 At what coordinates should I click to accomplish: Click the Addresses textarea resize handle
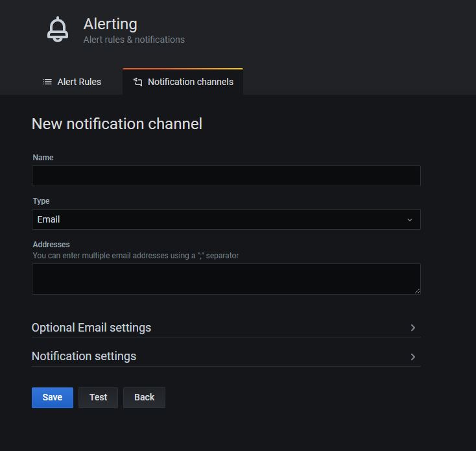(x=417, y=291)
